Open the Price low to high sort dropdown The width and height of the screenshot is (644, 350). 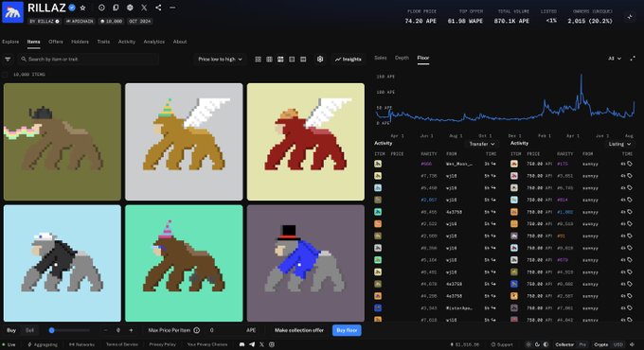point(220,60)
